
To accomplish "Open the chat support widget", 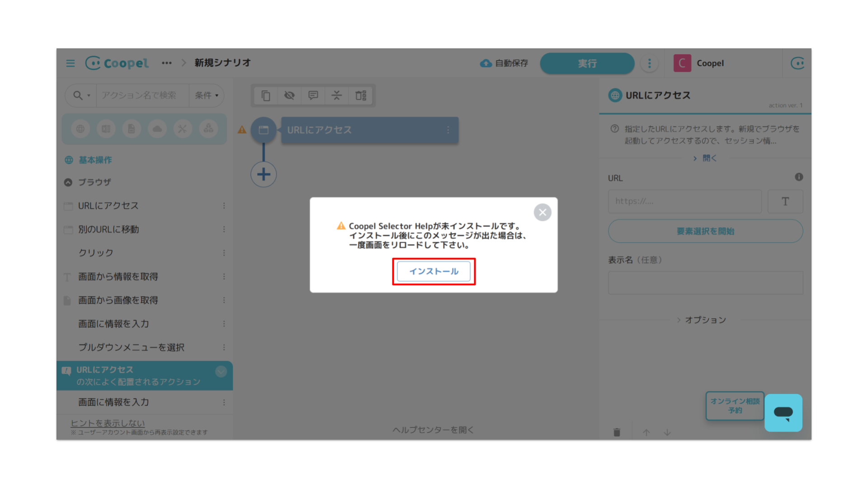I will click(783, 413).
